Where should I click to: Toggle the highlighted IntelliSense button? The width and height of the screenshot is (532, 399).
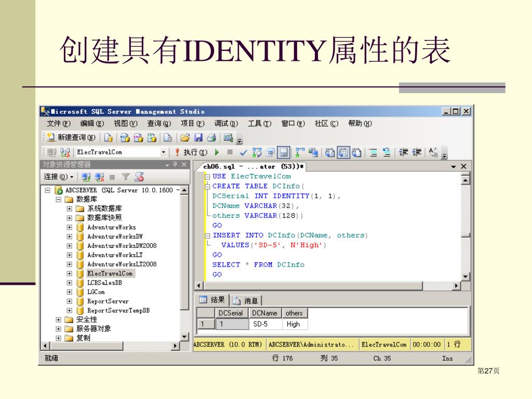tap(284, 153)
